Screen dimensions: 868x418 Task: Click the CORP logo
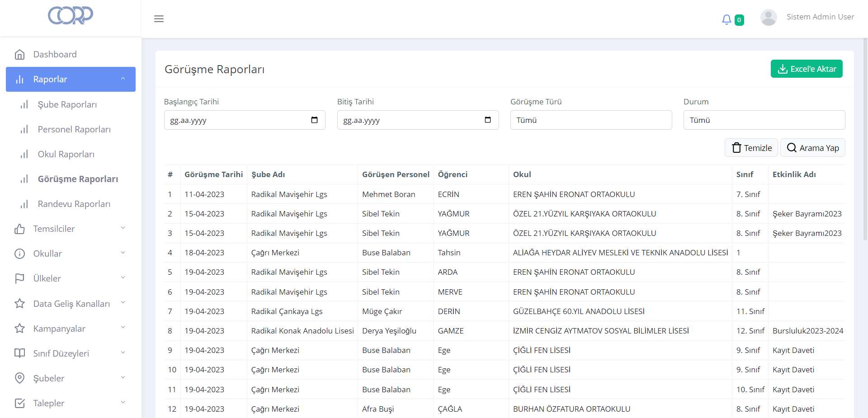(71, 15)
